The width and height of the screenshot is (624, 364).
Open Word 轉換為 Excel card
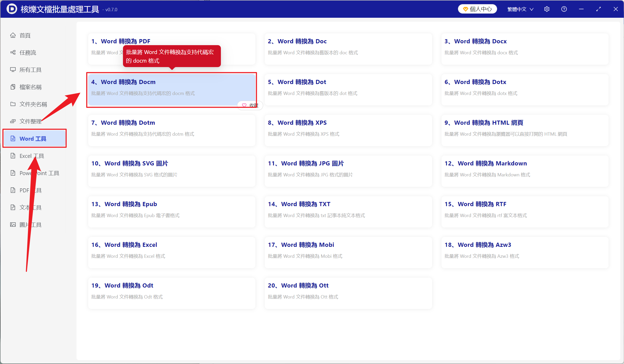[172, 252]
